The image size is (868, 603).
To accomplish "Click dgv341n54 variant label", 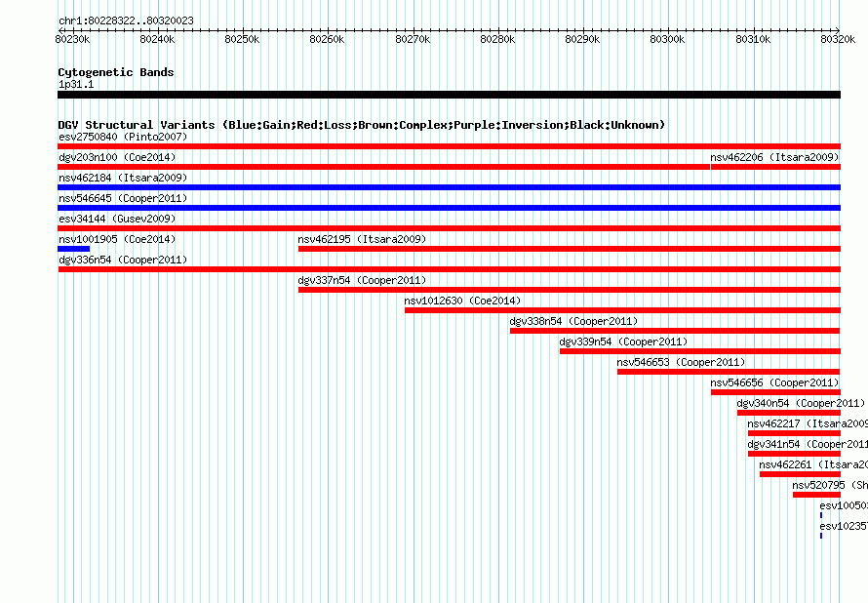I will tap(808, 444).
